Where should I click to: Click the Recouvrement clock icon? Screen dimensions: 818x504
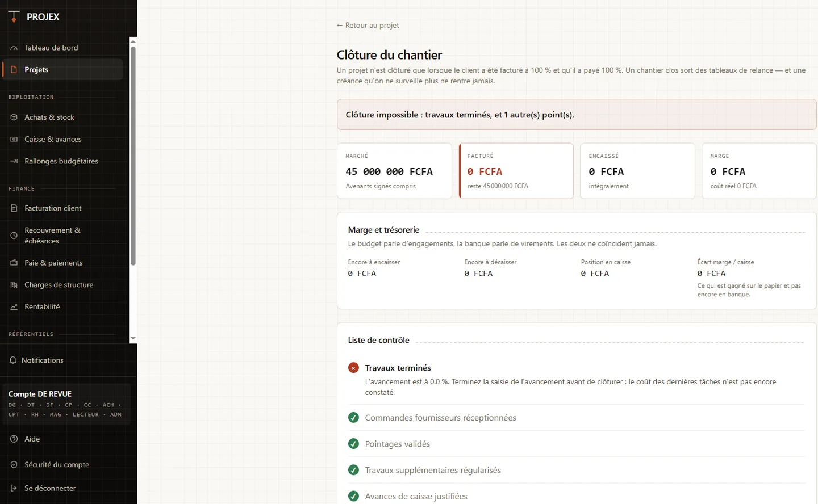tap(14, 236)
